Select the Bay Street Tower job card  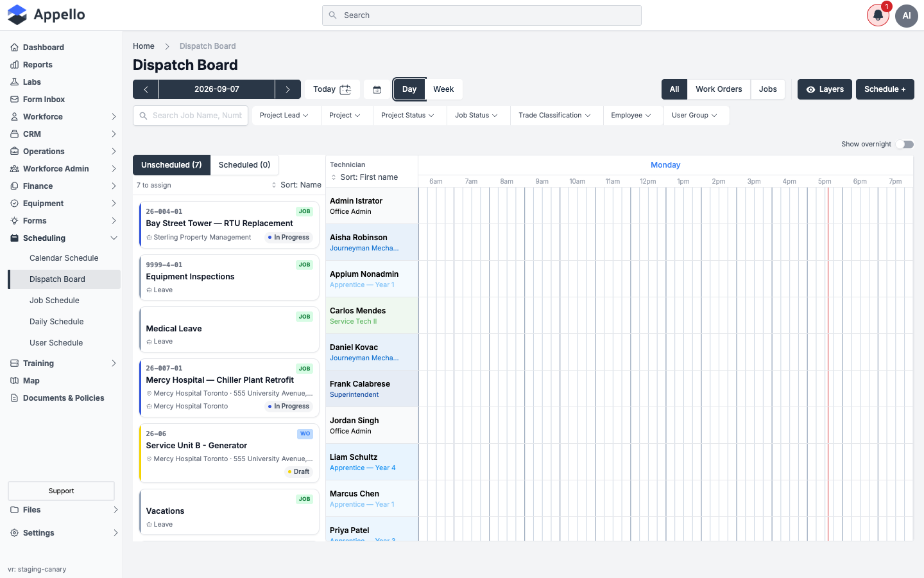click(229, 225)
